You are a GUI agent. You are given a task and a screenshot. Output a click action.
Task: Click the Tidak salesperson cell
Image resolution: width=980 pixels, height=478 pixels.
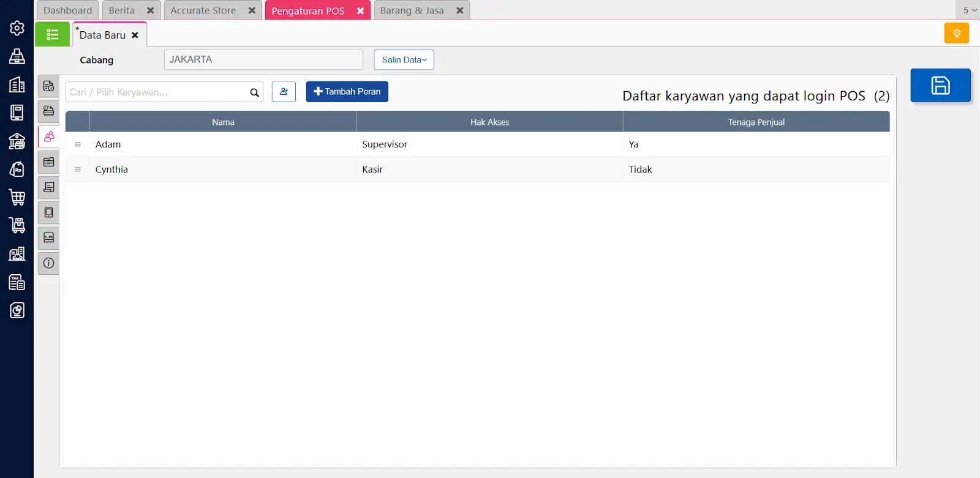[756, 170]
